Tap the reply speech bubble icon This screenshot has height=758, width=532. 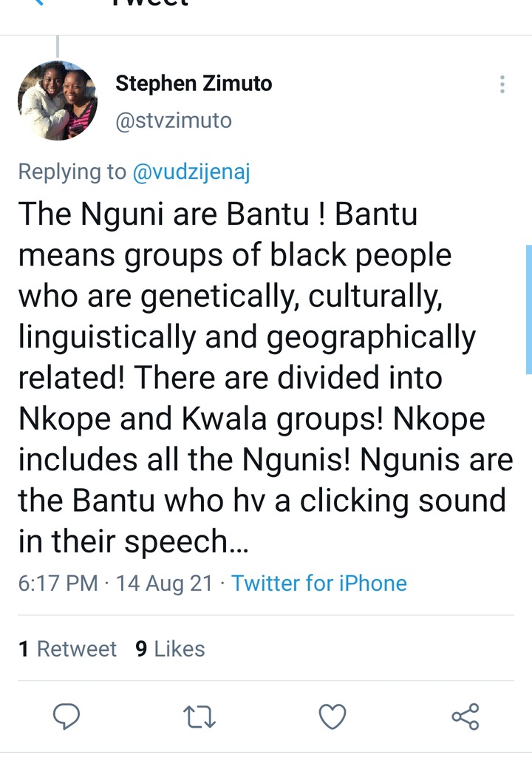tap(66, 717)
